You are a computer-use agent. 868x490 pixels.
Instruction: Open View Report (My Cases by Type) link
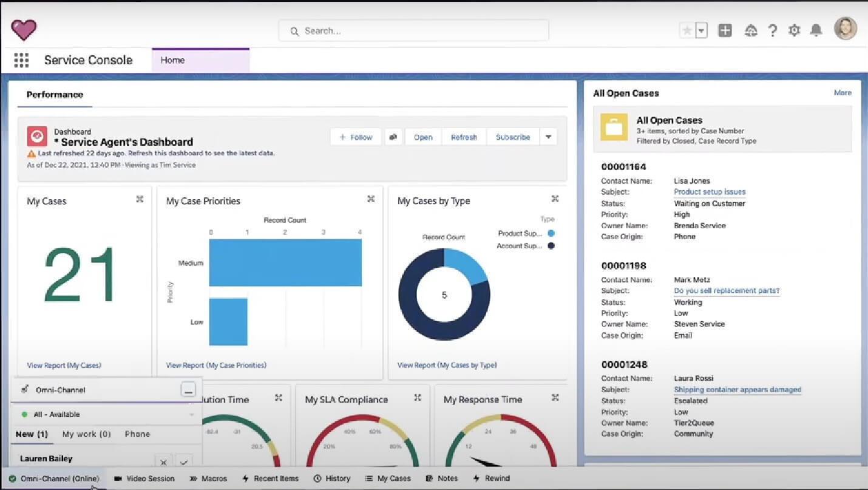[x=447, y=366]
